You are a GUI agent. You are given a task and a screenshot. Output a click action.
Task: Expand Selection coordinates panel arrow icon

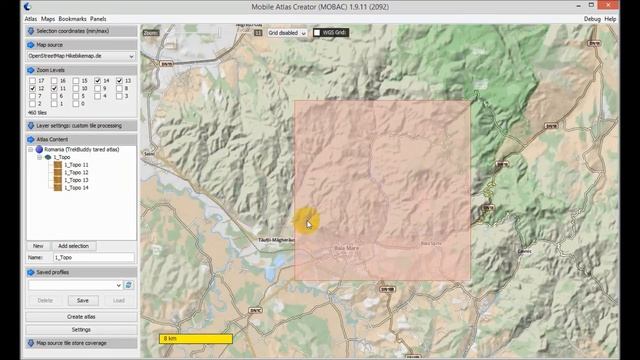(31, 31)
